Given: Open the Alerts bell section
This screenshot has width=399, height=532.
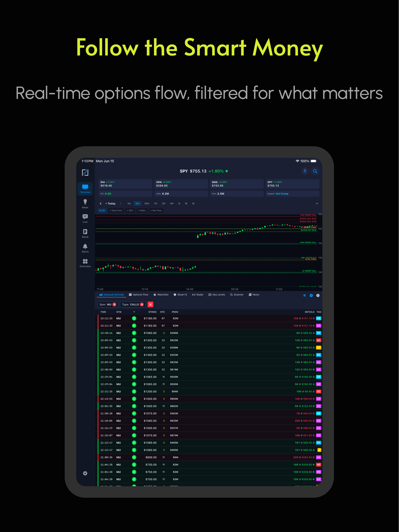Looking at the screenshot, I should (x=85, y=248).
